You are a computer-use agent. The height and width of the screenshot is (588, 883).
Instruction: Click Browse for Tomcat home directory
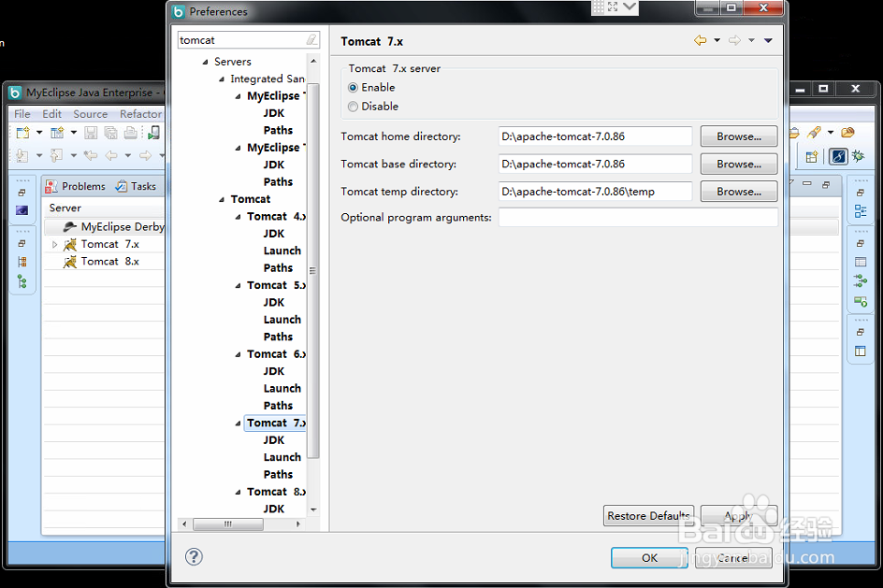[x=739, y=136]
